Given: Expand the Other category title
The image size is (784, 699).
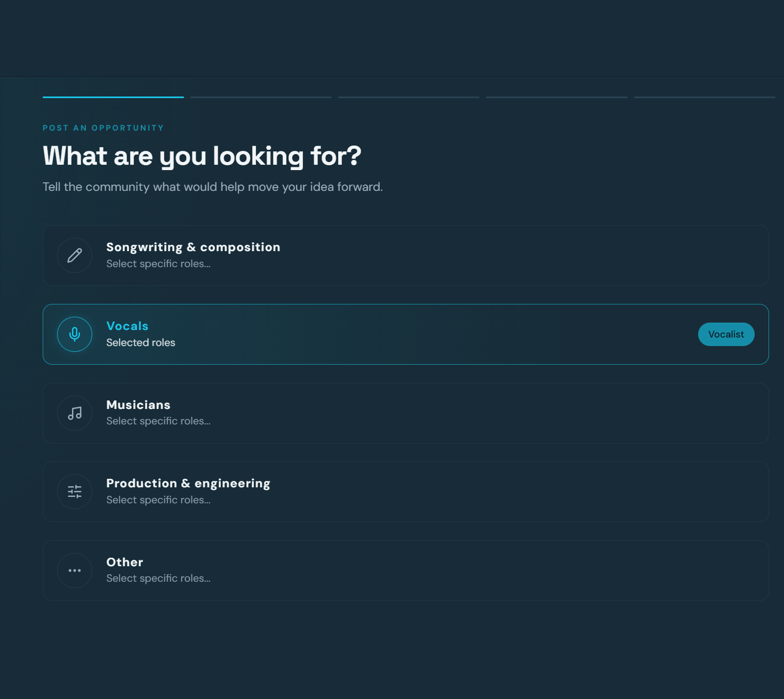Looking at the screenshot, I should click(x=125, y=562).
